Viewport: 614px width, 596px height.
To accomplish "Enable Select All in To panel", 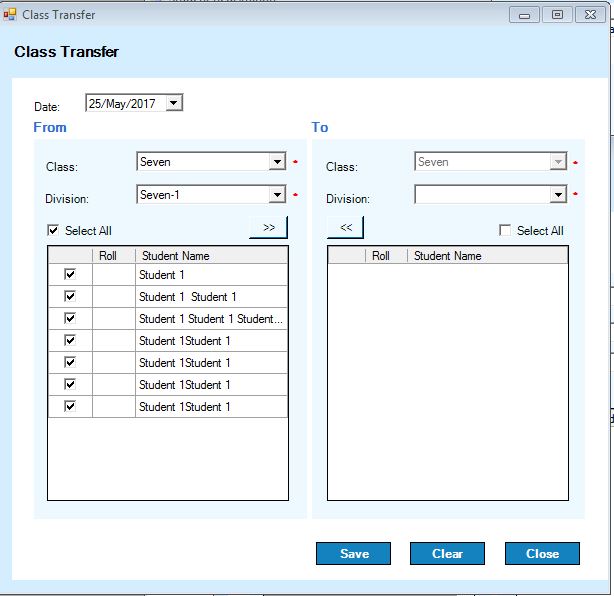I will (x=506, y=231).
